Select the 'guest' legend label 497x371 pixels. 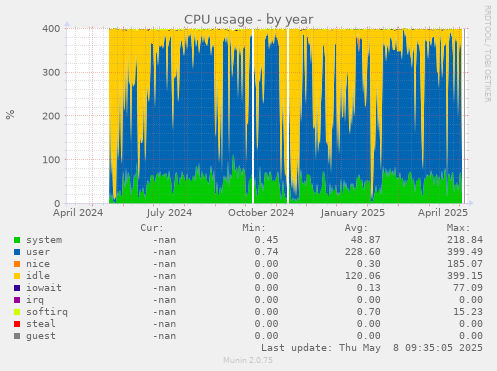(41, 336)
